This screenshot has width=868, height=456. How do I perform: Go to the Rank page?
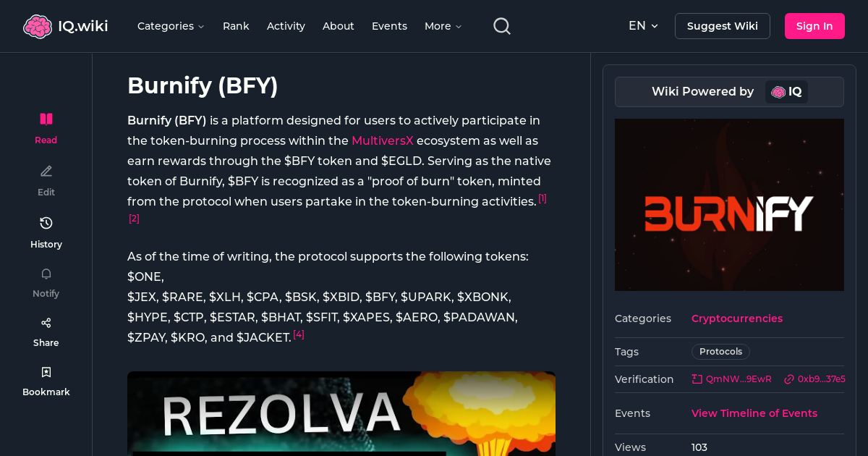(236, 25)
